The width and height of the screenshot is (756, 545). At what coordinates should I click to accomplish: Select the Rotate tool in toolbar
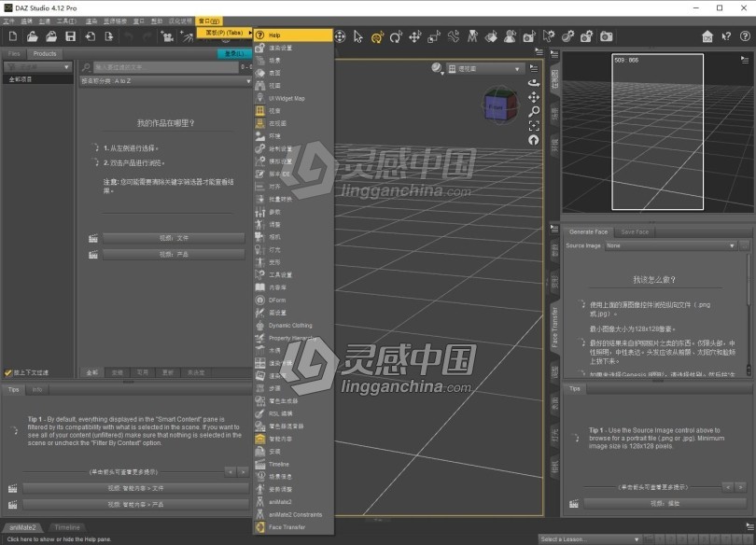point(396,36)
